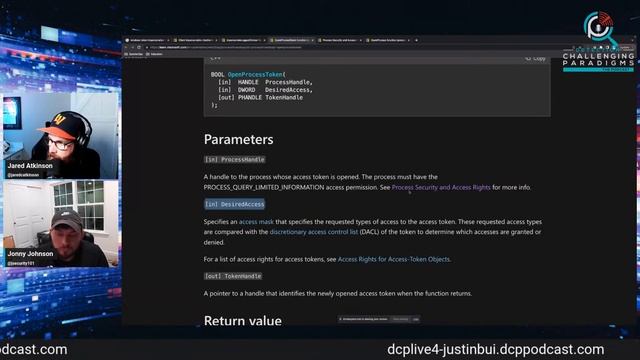Click the dcplive4-justinbui.dcppodcast.com banner text
The width and height of the screenshot is (640, 360).
496,350
